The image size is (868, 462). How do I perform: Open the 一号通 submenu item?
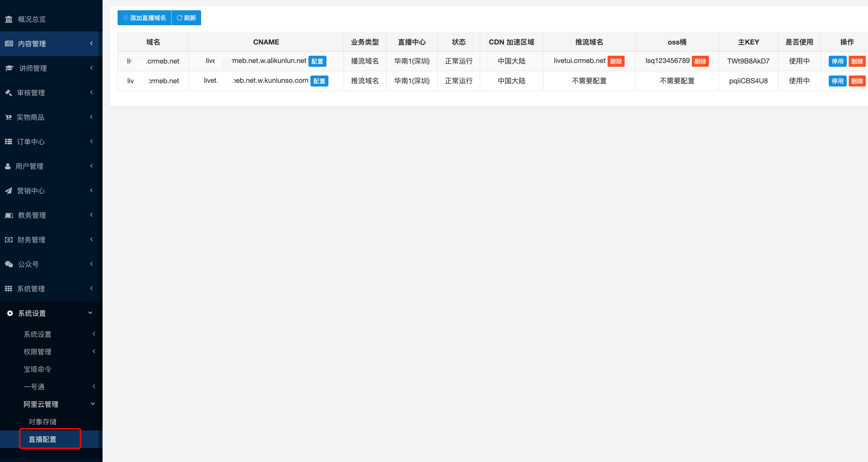point(51,386)
